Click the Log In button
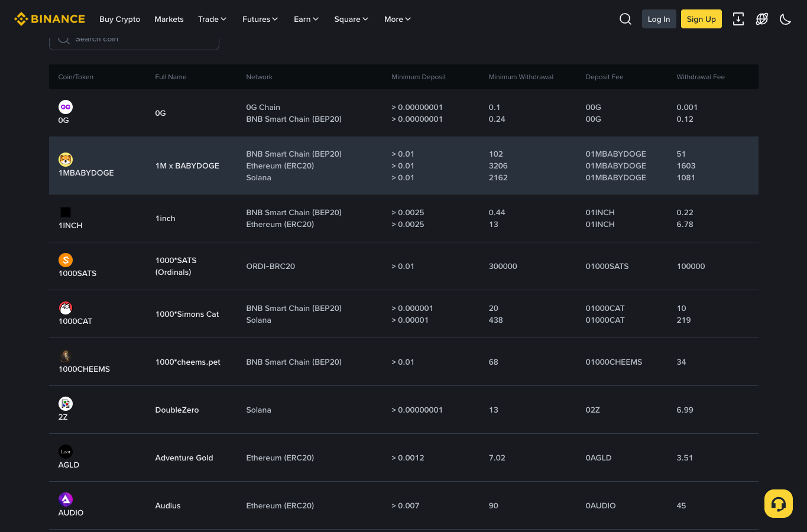This screenshot has width=807, height=532. point(659,19)
